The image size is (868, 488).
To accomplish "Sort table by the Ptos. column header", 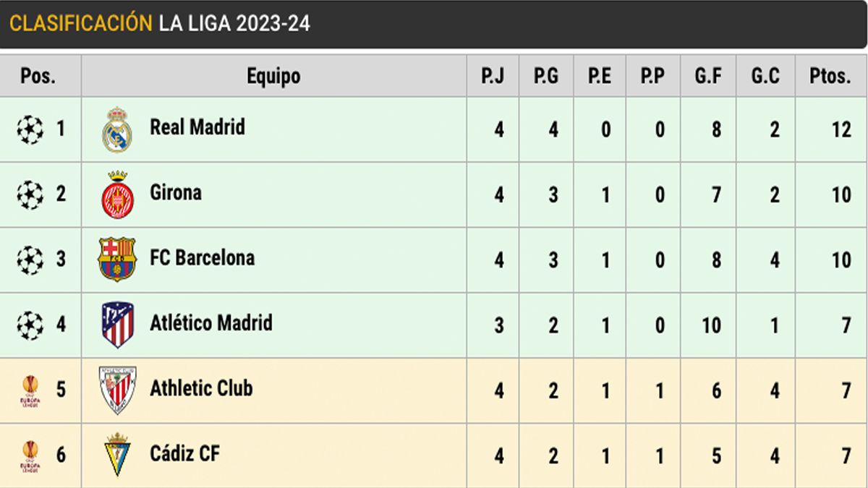I will point(830,76).
